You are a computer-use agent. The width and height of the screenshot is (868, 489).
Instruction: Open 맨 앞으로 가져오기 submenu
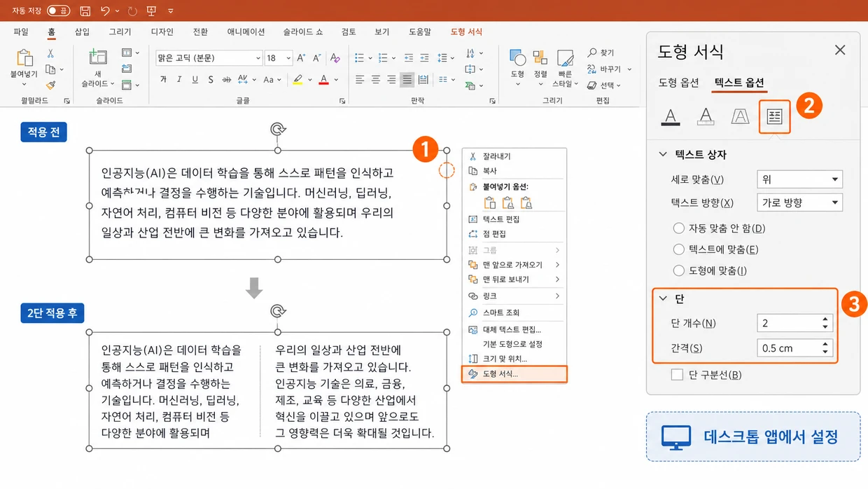click(514, 265)
